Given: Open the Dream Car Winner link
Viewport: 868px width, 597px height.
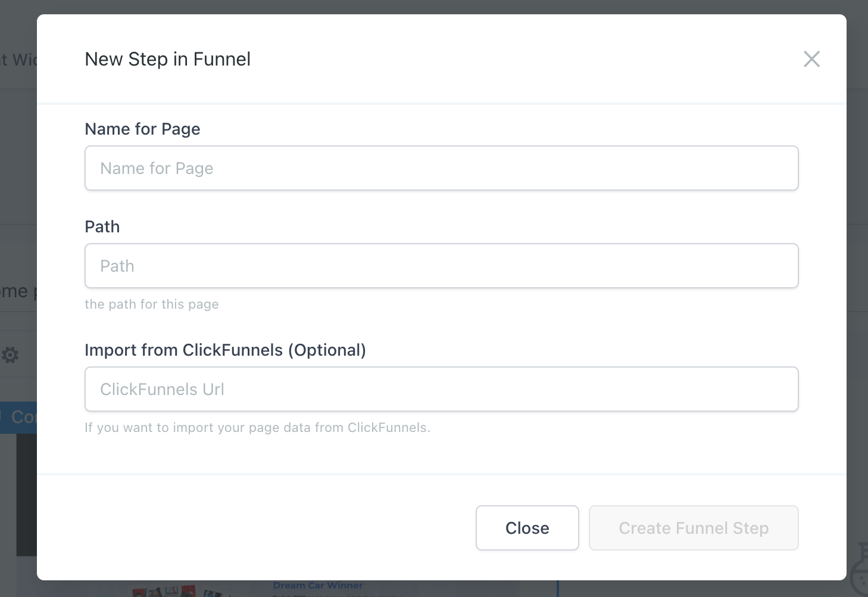Looking at the screenshot, I should click(x=317, y=586).
